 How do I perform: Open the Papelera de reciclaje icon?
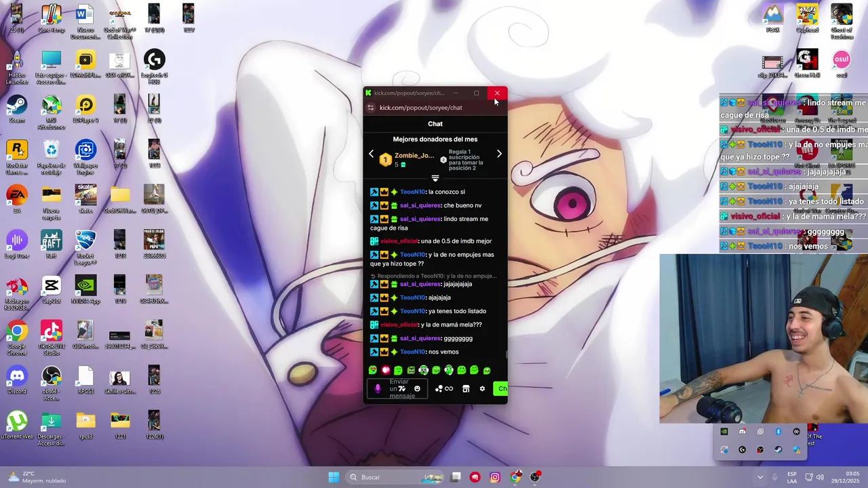52,157
